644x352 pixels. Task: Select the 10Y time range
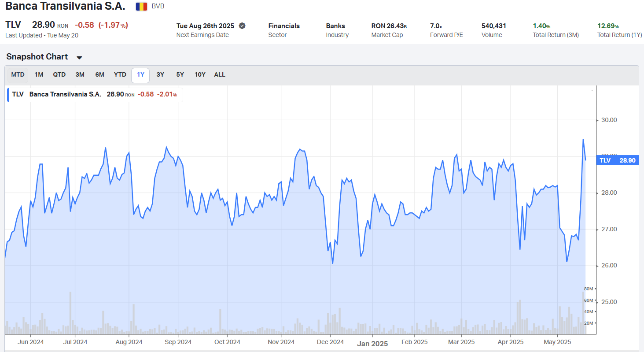pyautogui.click(x=200, y=75)
